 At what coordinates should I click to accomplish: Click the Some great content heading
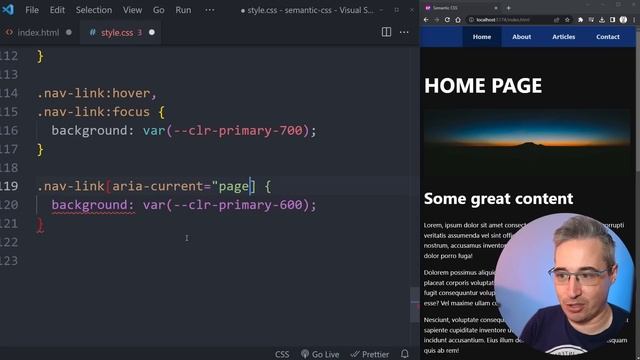498,199
